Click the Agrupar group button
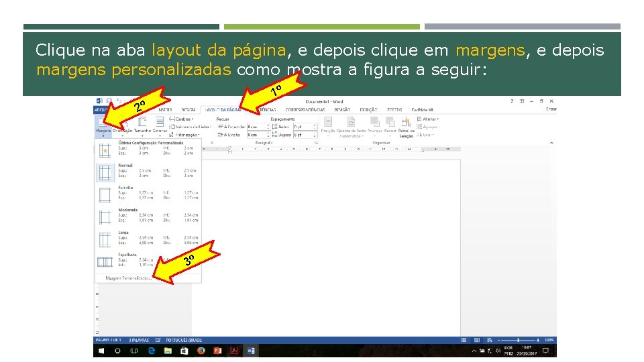This screenshot has height=362, width=644. [x=427, y=127]
